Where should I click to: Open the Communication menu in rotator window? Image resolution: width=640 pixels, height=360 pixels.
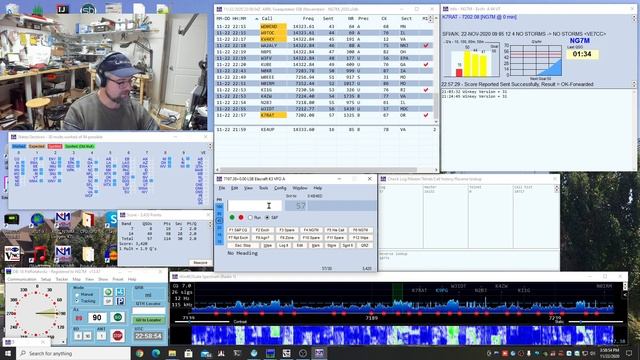click(22, 279)
